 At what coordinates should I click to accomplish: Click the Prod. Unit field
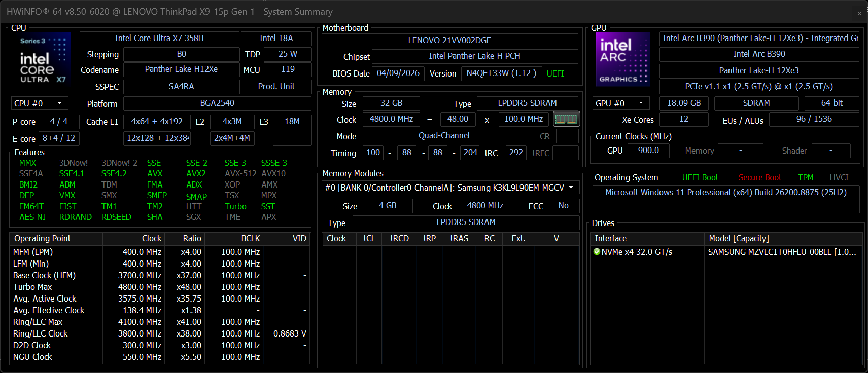[x=276, y=87]
